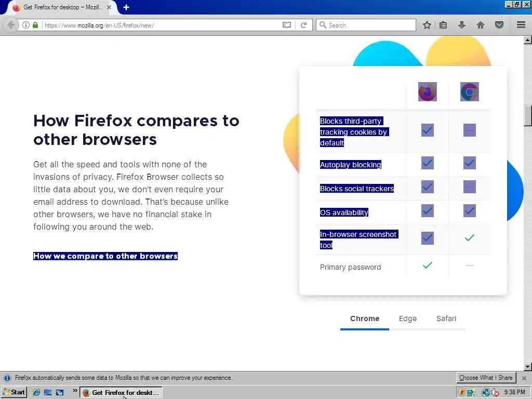Click 'Blocks third-party tracking cookies by default' text
This screenshot has width=532, height=399.
pos(354,132)
